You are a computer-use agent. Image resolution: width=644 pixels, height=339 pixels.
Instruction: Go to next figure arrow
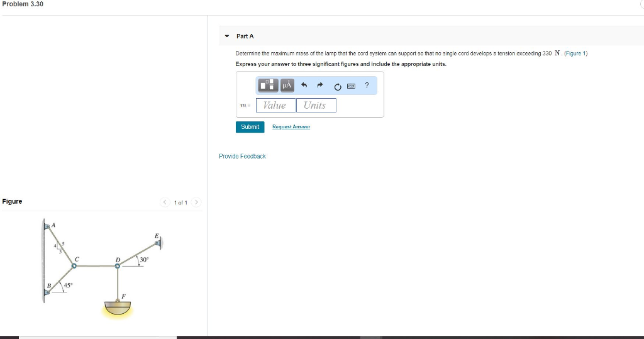coord(196,202)
